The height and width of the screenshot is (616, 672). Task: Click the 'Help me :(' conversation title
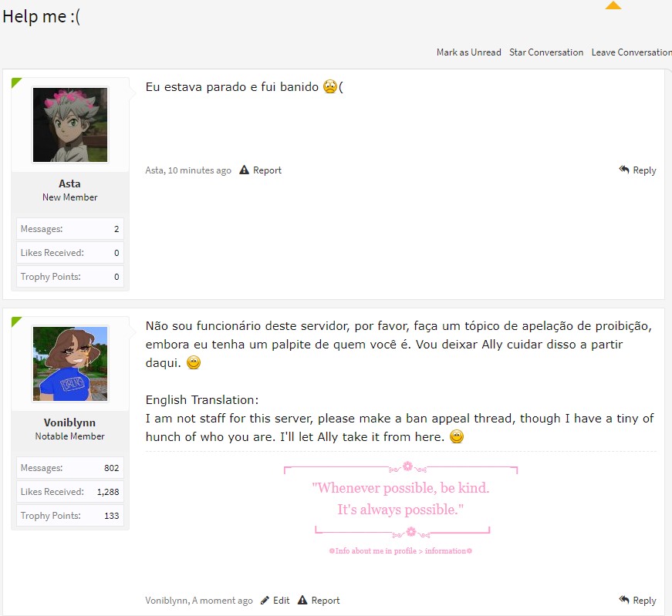[x=41, y=17]
